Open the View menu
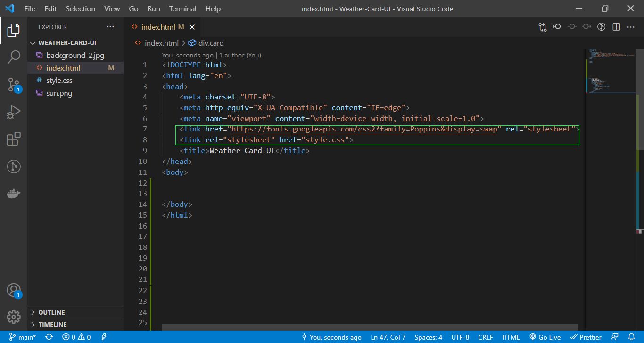The width and height of the screenshot is (644, 343). point(112,8)
